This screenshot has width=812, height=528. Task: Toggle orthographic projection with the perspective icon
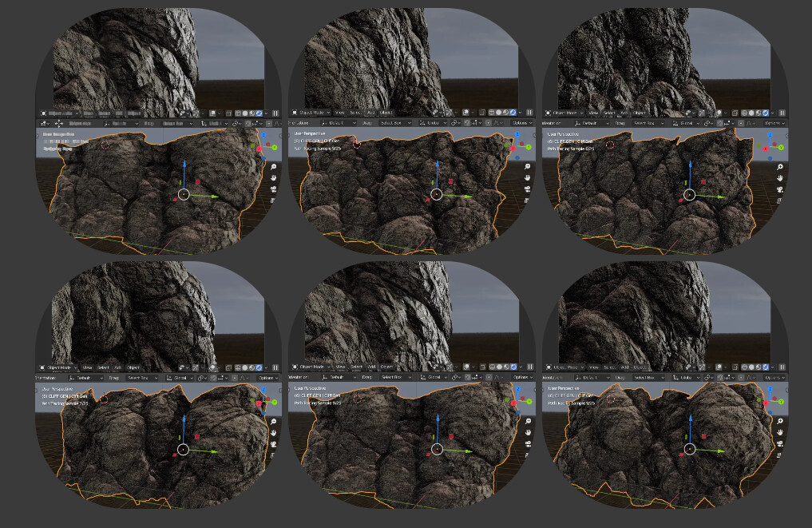(x=527, y=199)
